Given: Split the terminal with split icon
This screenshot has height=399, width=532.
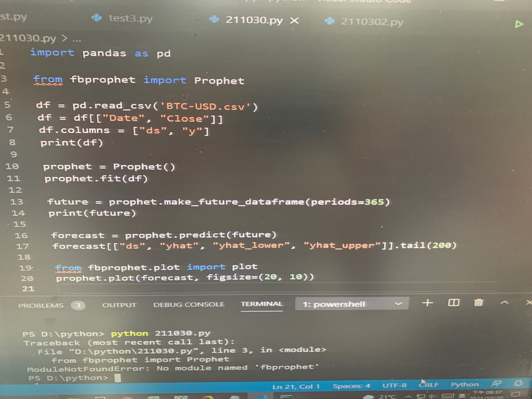Looking at the screenshot, I should click(x=454, y=303).
